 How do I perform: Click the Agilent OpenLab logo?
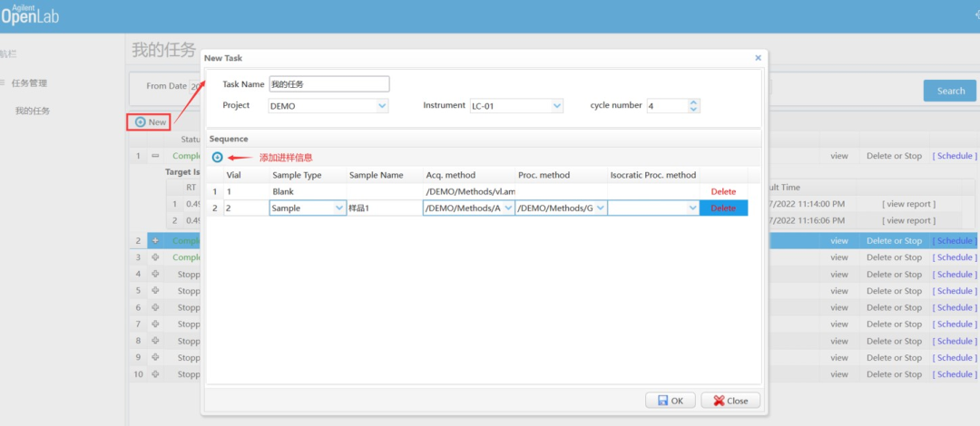click(x=29, y=15)
